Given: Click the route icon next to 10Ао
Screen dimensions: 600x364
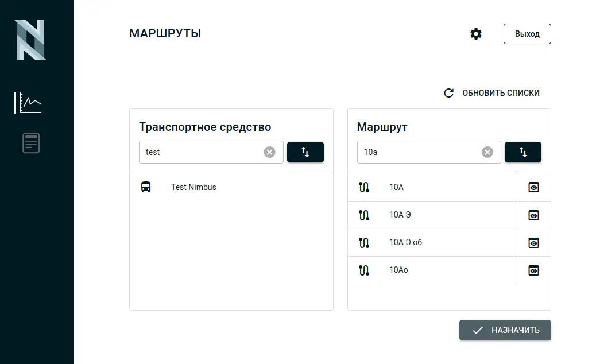Looking at the screenshot, I should pos(364,270).
